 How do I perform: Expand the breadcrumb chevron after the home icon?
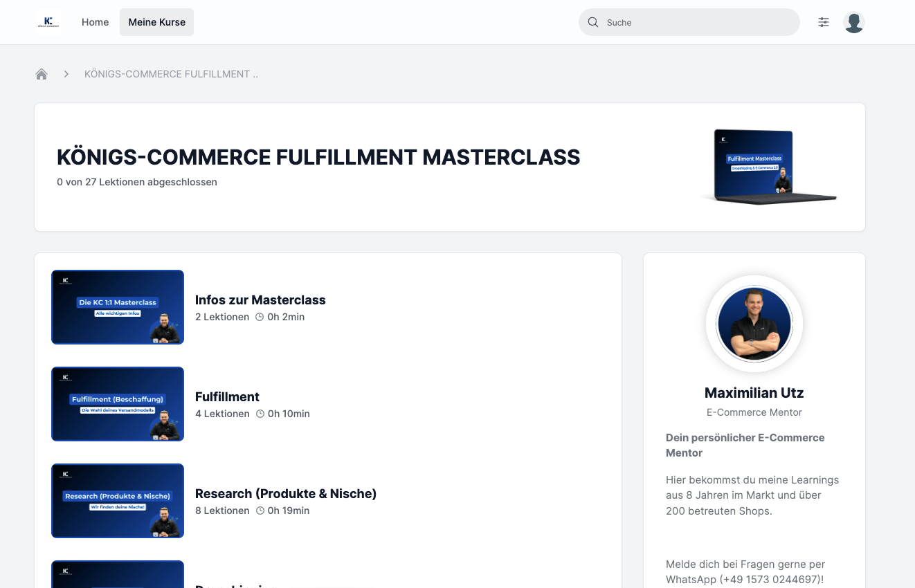click(x=66, y=73)
